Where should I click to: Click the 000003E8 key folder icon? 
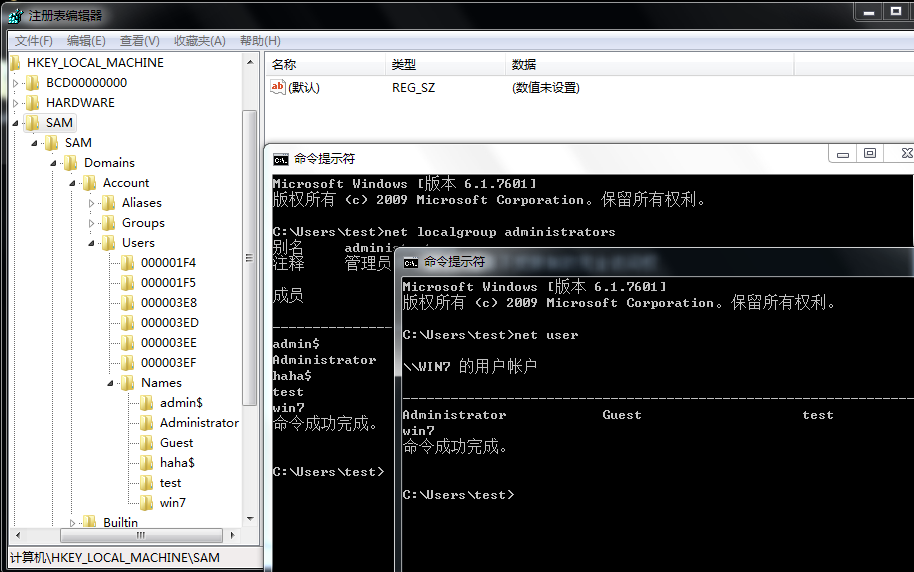[x=128, y=303]
